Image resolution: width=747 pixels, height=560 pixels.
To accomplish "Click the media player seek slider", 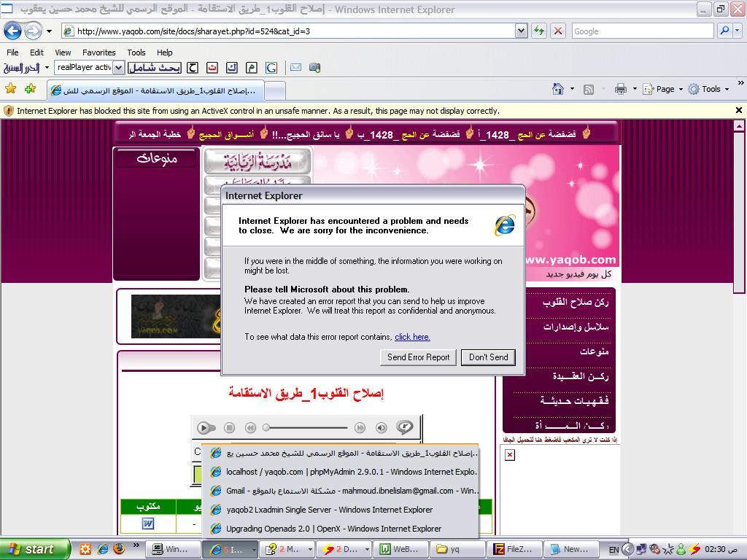I will (x=306, y=427).
